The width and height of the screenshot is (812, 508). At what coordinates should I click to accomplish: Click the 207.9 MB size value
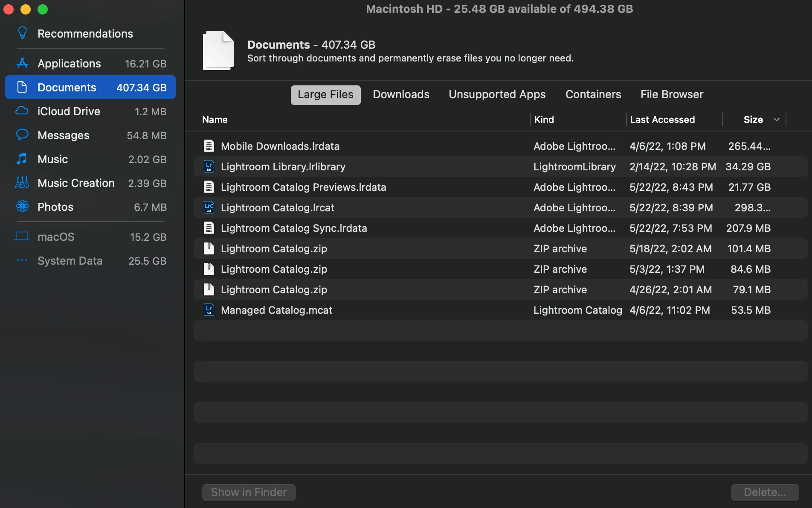(x=748, y=228)
